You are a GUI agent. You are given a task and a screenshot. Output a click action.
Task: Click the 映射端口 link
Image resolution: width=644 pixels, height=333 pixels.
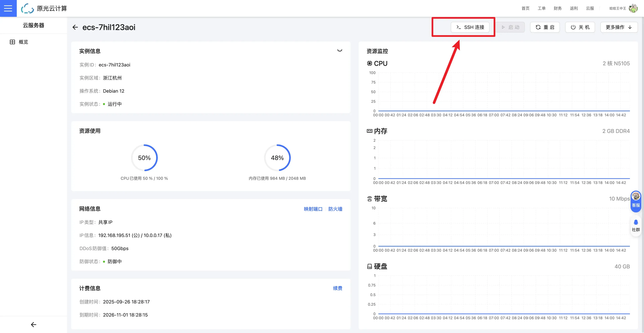(x=313, y=209)
